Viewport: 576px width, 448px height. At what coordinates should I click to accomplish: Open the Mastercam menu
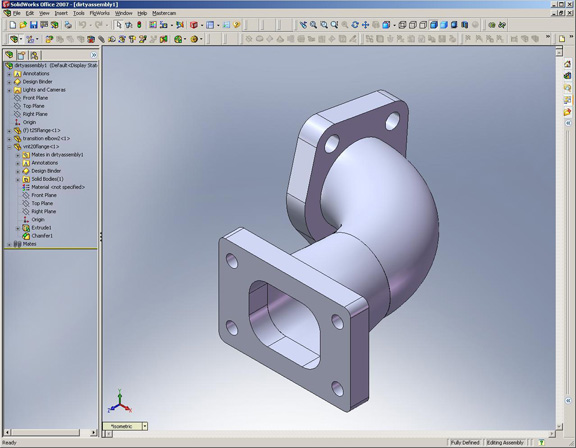(164, 13)
